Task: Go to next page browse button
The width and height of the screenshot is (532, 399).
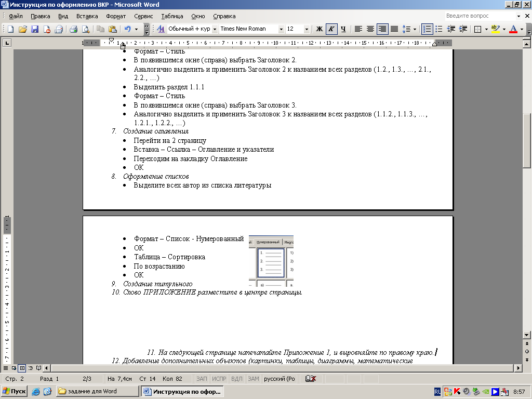Action: click(527, 360)
